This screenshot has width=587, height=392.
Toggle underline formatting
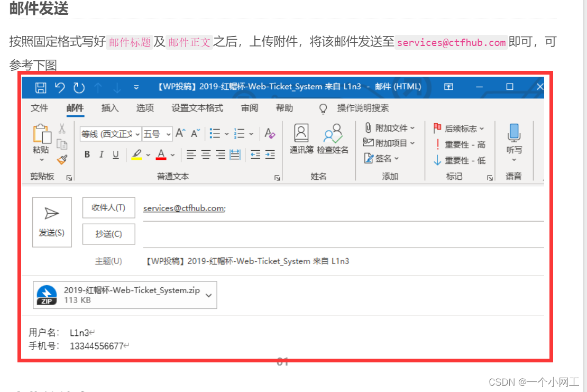(x=116, y=154)
